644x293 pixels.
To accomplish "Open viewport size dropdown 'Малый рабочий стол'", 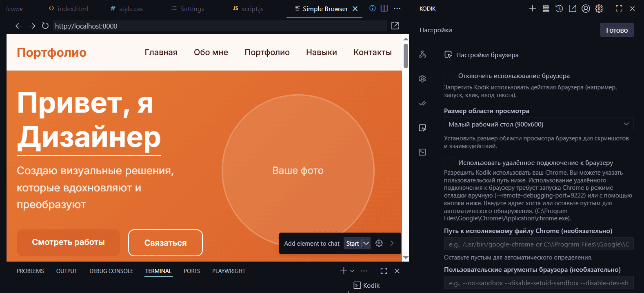I will (538, 124).
